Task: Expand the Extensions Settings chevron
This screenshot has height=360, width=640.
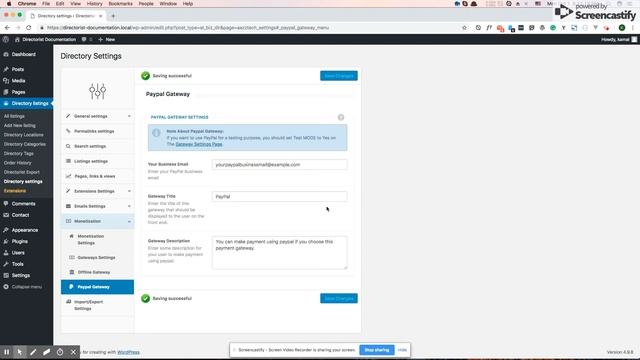Action: pos(129,191)
